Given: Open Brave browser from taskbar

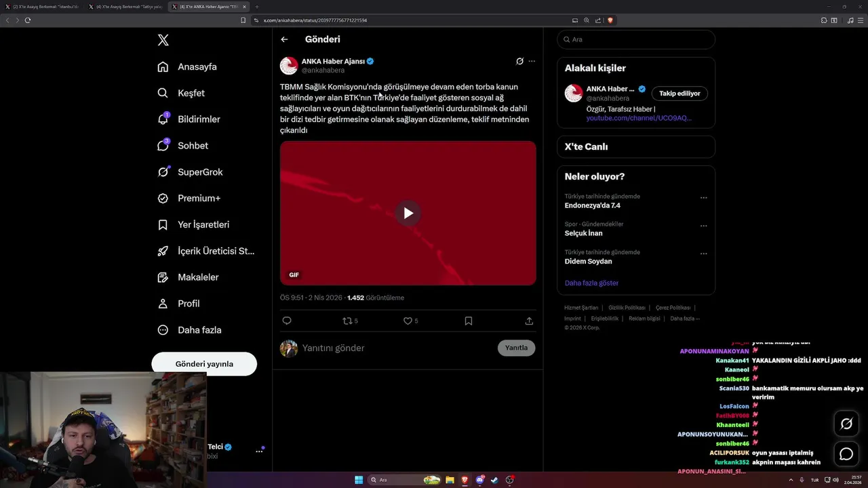Looking at the screenshot, I should pos(465,480).
